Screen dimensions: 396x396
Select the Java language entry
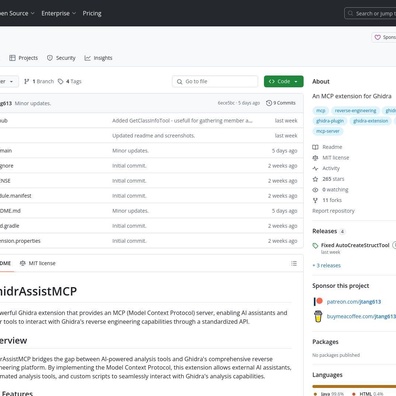(329, 394)
